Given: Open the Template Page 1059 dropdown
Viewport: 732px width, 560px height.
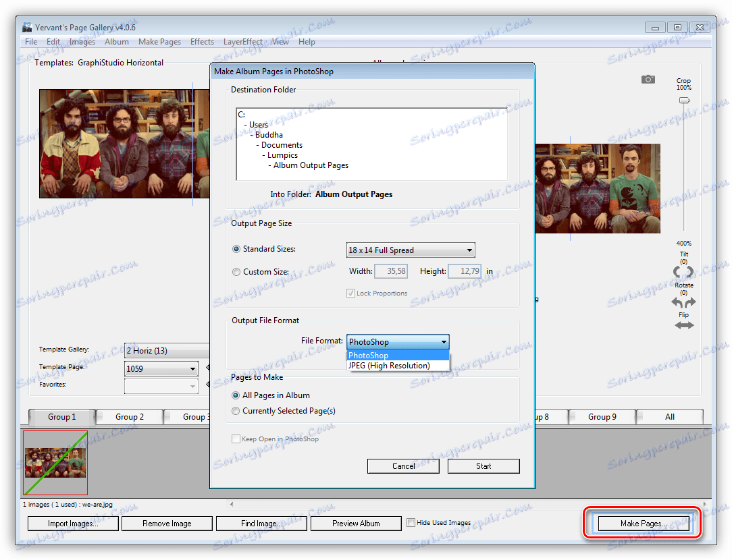Looking at the screenshot, I should (x=161, y=369).
